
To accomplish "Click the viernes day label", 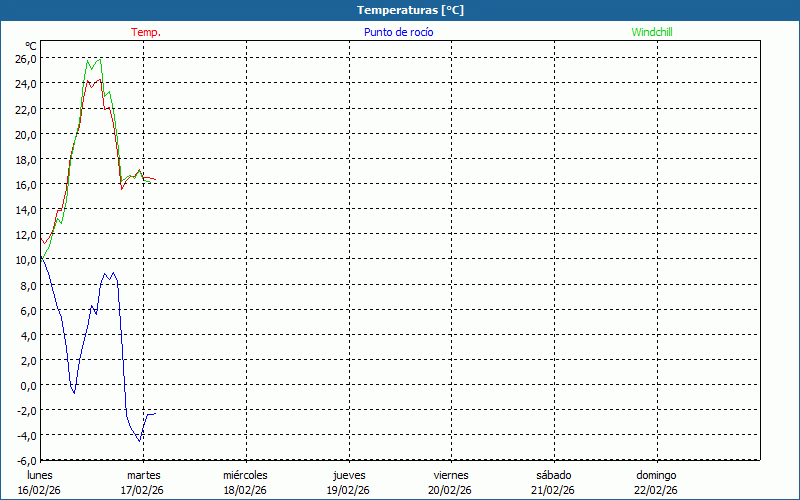I will [x=451, y=475].
